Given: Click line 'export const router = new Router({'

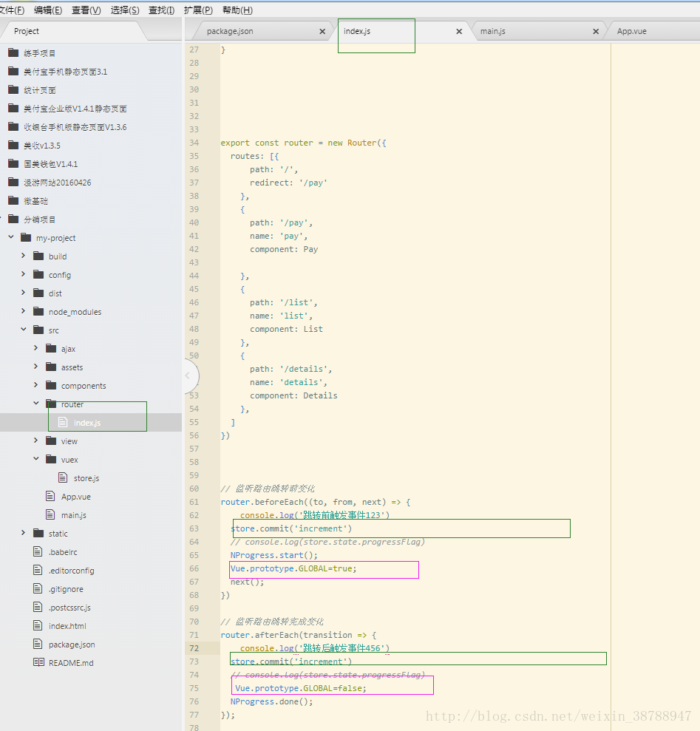Looking at the screenshot, I should point(303,143).
